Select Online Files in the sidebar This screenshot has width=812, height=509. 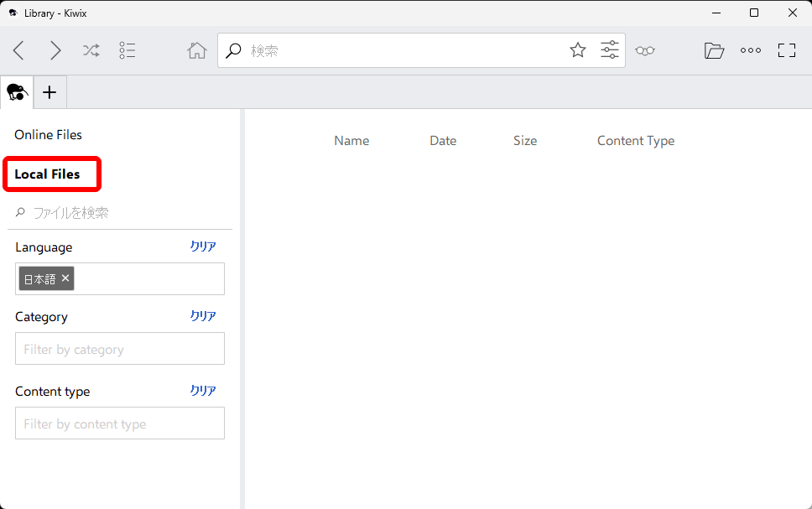pyautogui.click(x=48, y=135)
